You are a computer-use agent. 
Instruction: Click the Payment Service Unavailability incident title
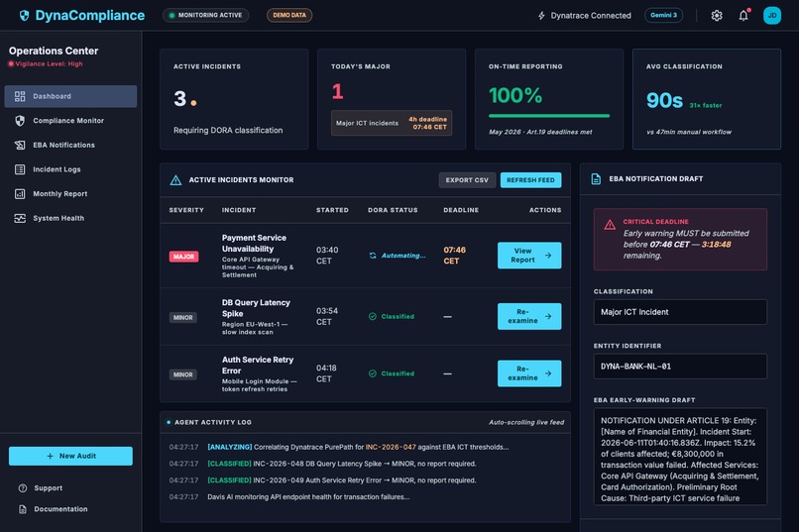254,244
